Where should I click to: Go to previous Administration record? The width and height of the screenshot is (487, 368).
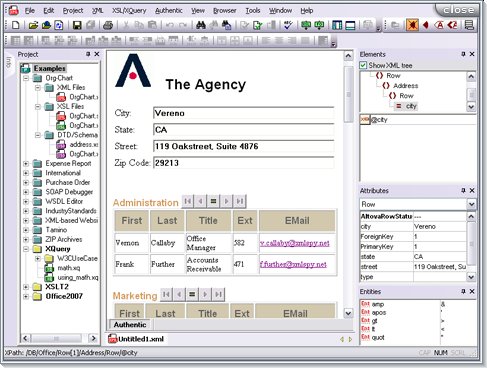[201, 201]
